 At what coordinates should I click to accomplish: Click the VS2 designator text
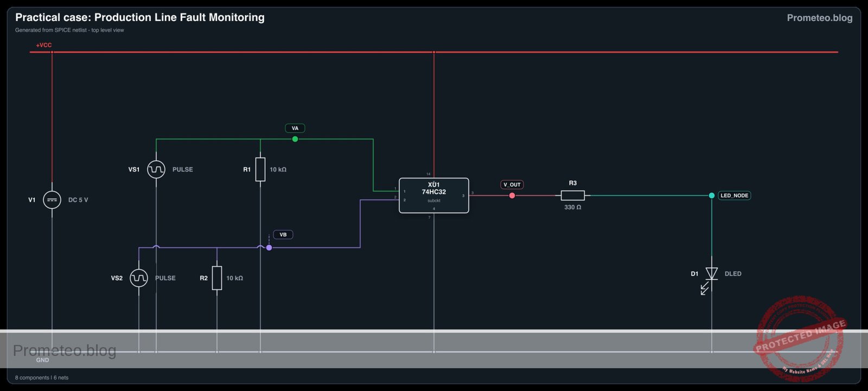click(x=117, y=278)
